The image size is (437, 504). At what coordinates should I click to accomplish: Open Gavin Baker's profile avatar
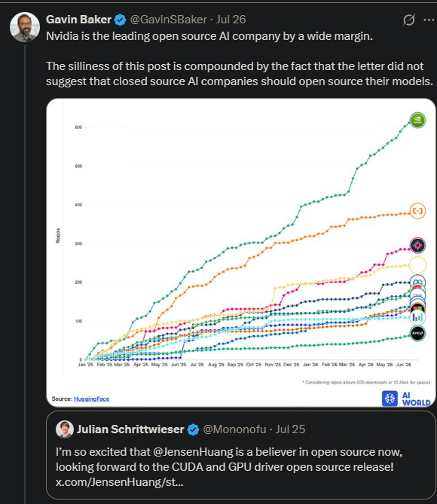(x=25, y=27)
